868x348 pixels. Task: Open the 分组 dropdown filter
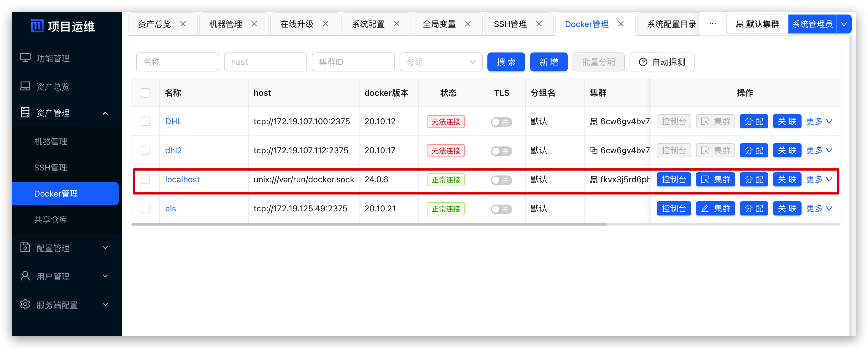click(x=441, y=62)
